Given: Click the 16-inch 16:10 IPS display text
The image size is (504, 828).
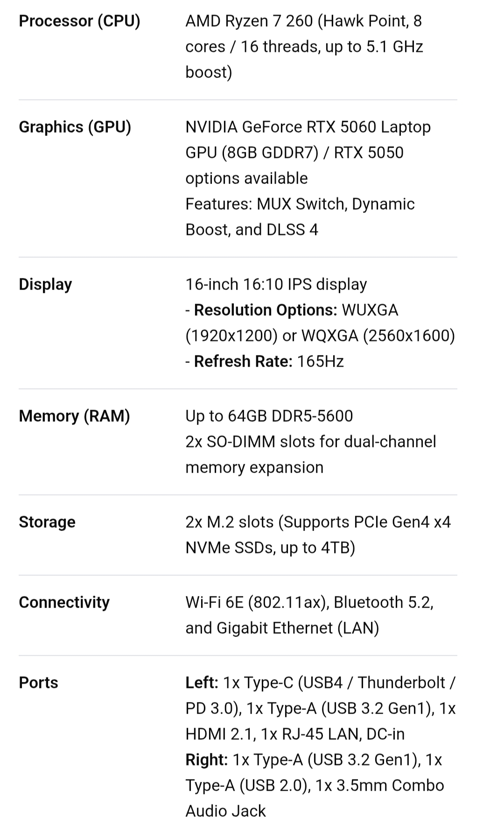Looking at the screenshot, I should click(276, 284).
